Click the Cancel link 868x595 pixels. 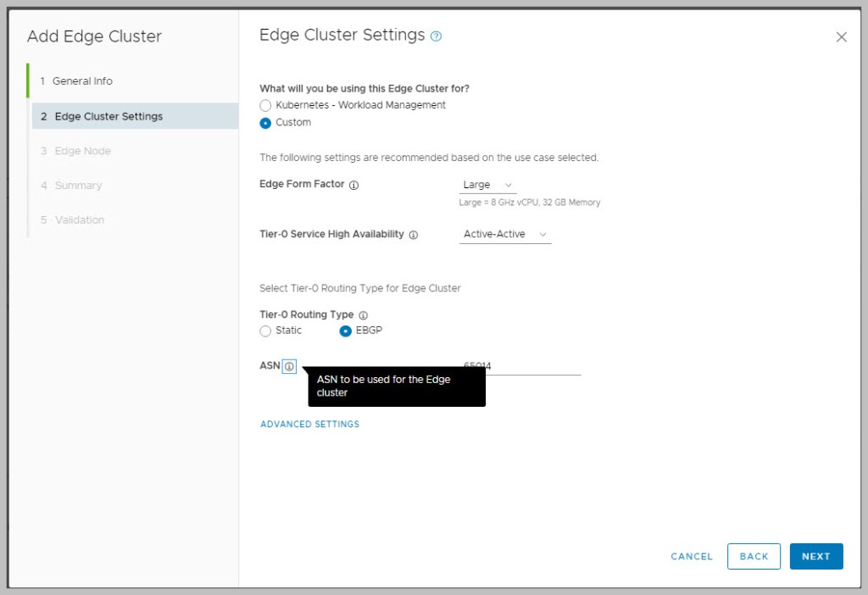pos(692,556)
